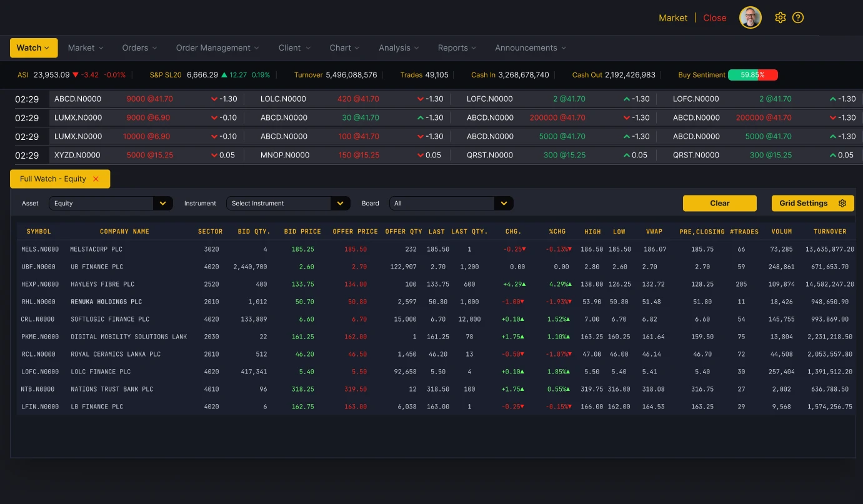
Task: Select the MELS.N0000 row symbol
Action: [x=40, y=249]
